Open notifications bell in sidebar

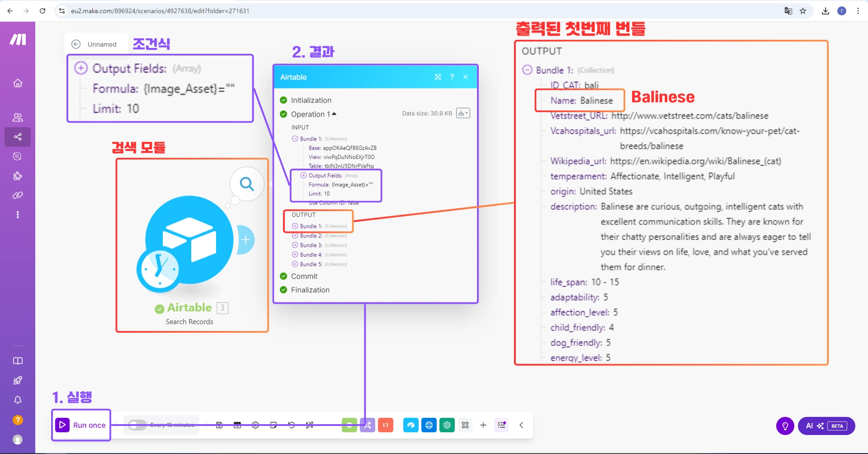[x=18, y=400]
